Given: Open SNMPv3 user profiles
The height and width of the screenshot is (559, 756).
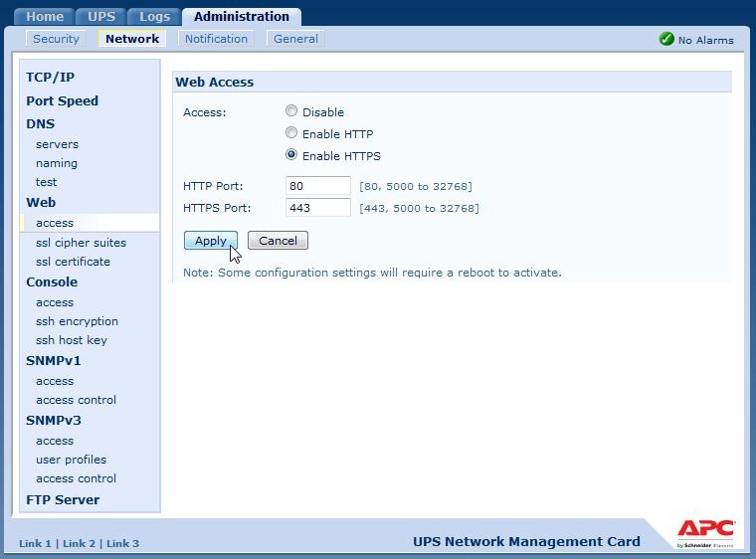Looking at the screenshot, I should tap(71, 460).
